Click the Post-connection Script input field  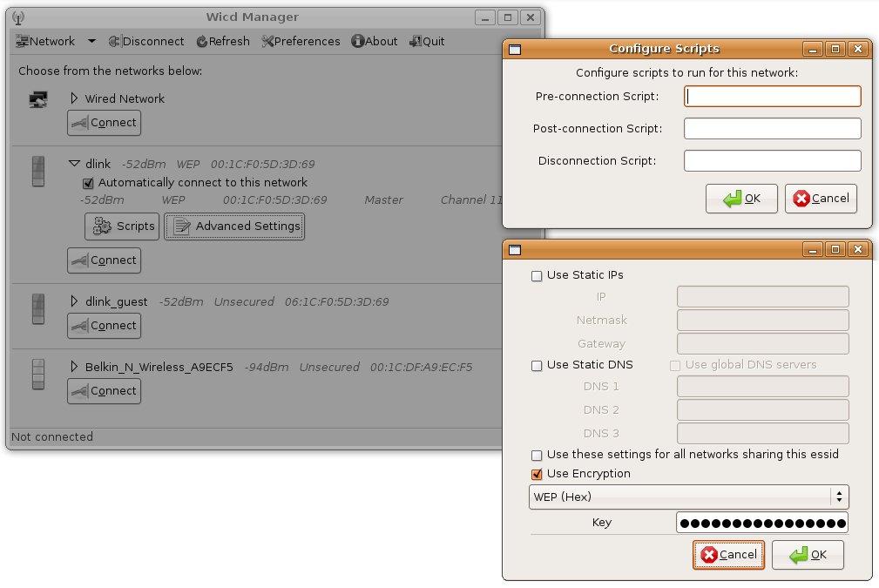(x=772, y=129)
